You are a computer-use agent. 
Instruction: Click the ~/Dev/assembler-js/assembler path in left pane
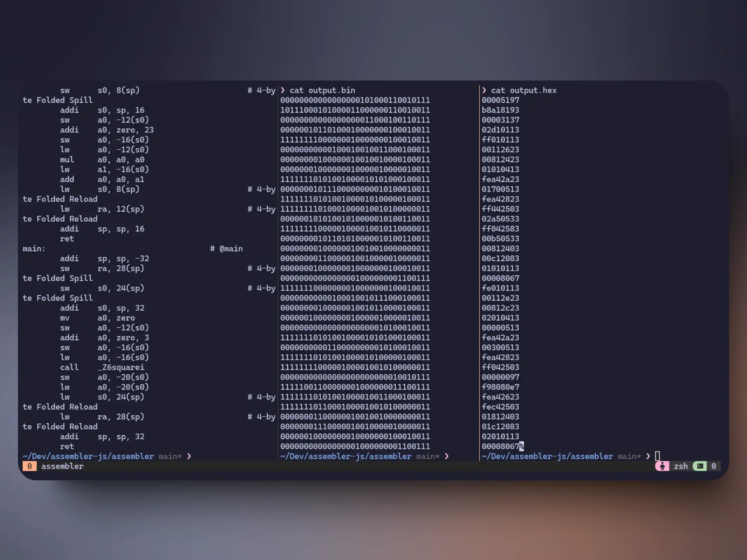tap(88, 456)
